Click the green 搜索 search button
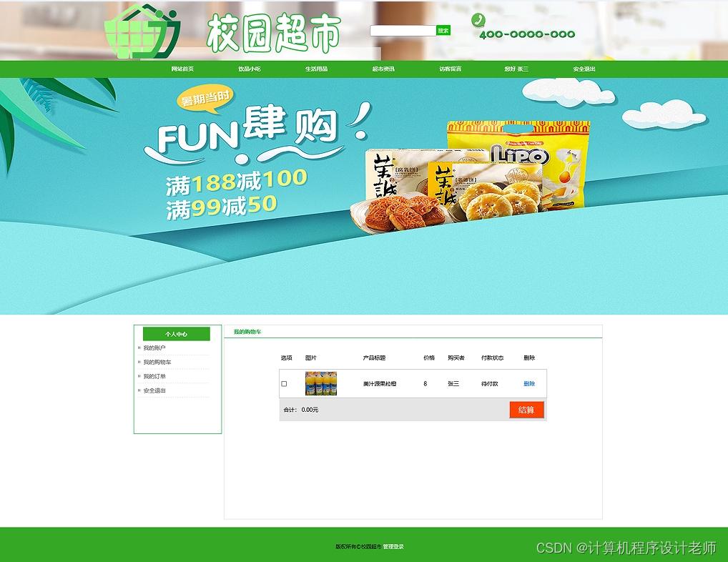This screenshot has width=728, height=562. [443, 31]
